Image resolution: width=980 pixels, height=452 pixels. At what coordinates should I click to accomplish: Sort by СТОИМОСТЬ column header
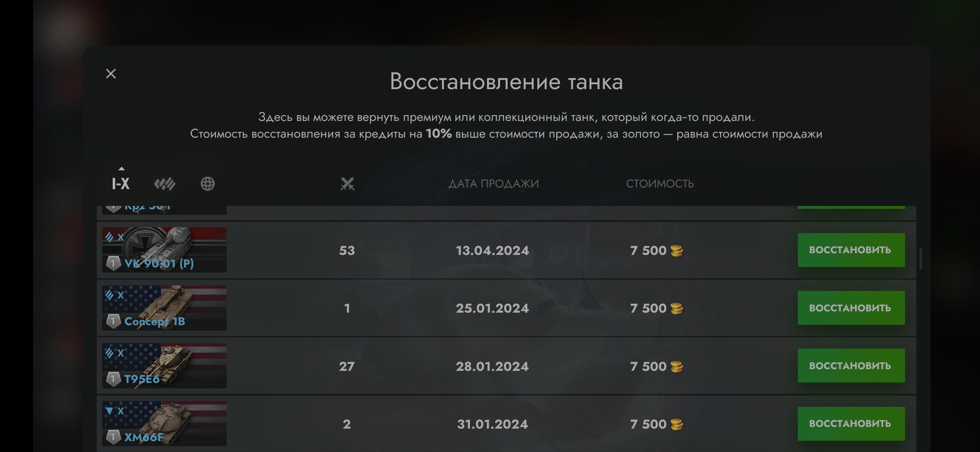660,184
